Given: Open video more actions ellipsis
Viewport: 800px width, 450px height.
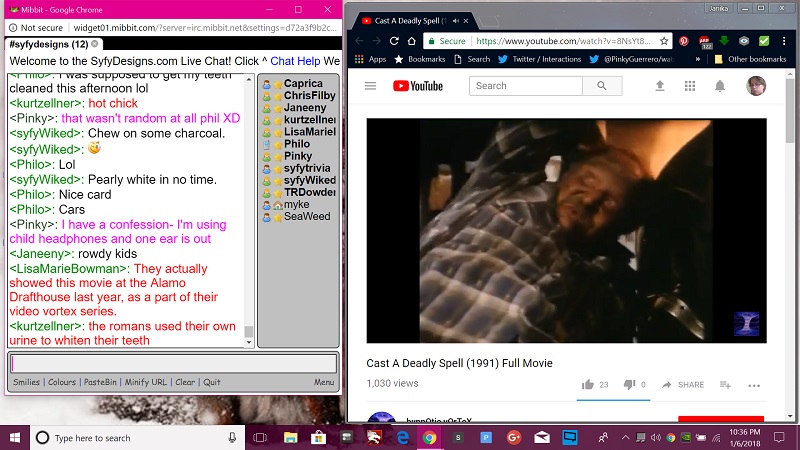Looking at the screenshot, I should tap(754, 385).
